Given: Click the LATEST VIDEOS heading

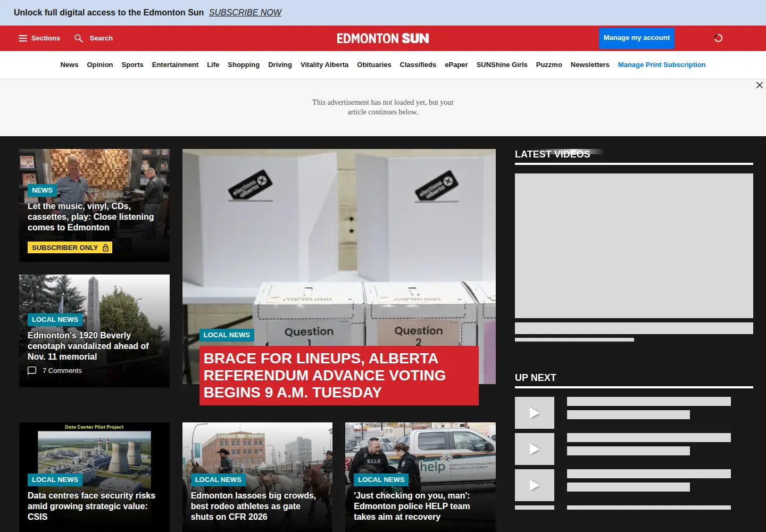Looking at the screenshot, I should pos(553,154).
